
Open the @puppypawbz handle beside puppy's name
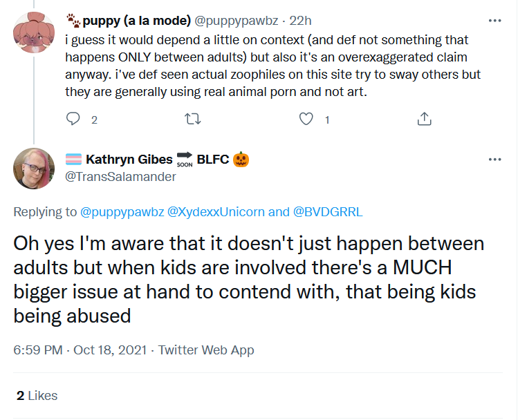pyautogui.click(x=237, y=21)
